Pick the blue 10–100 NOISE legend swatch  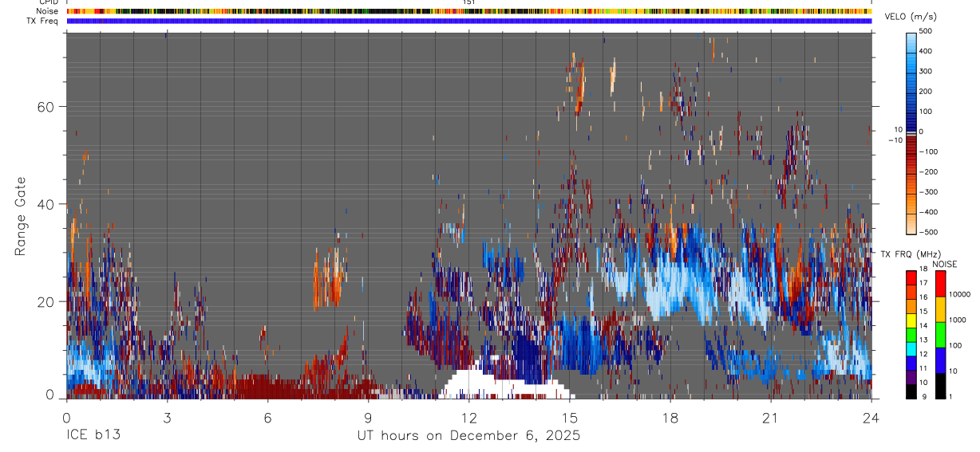940,360
